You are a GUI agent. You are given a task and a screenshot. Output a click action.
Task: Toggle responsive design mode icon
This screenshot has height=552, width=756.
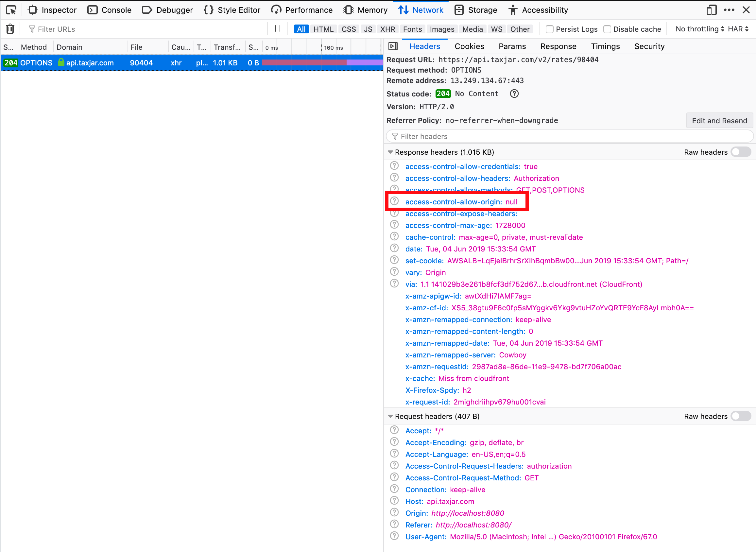pos(712,10)
